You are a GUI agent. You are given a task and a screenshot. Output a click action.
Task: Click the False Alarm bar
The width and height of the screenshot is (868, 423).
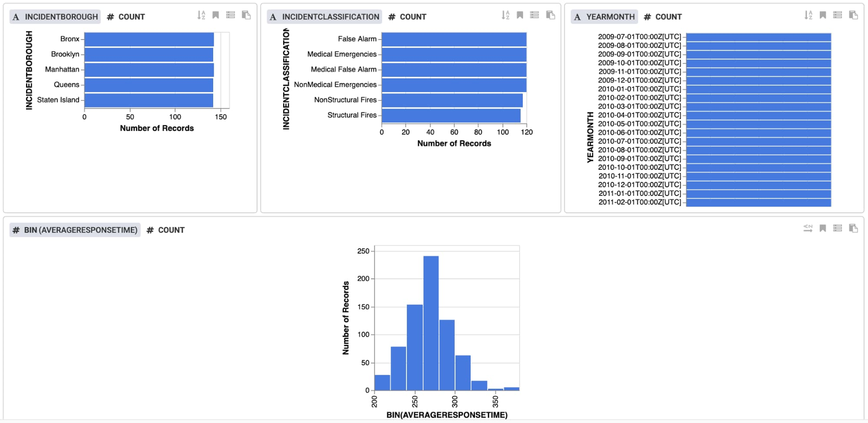[454, 39]
